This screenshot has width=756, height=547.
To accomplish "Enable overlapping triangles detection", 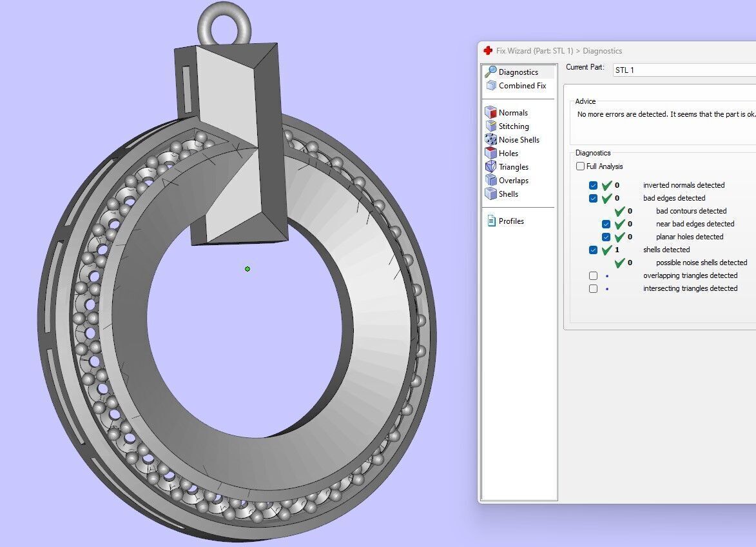I will pos(593,275).
